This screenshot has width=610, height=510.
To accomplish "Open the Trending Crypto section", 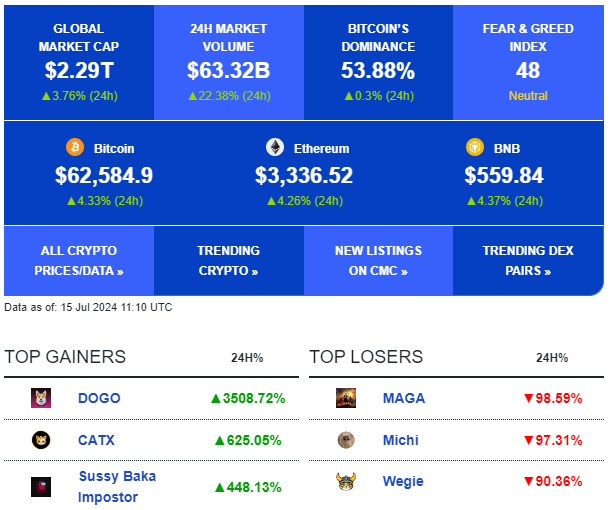I will [228, 260].
